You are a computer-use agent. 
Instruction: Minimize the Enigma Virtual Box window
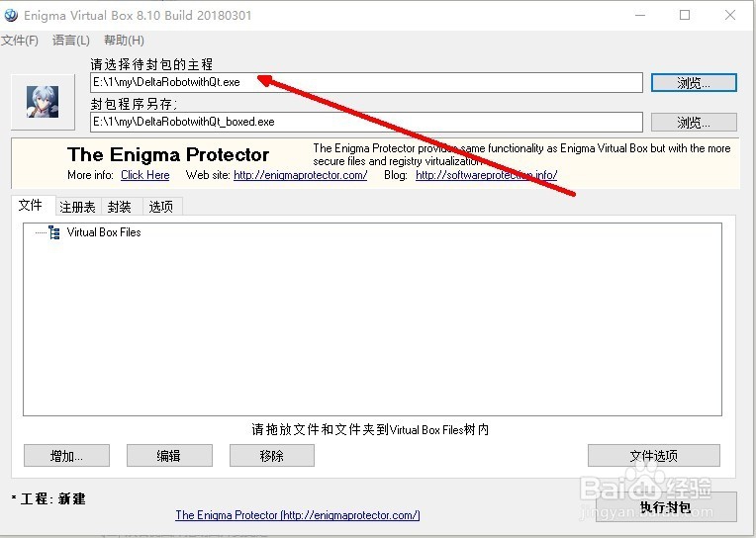[640, 15]
